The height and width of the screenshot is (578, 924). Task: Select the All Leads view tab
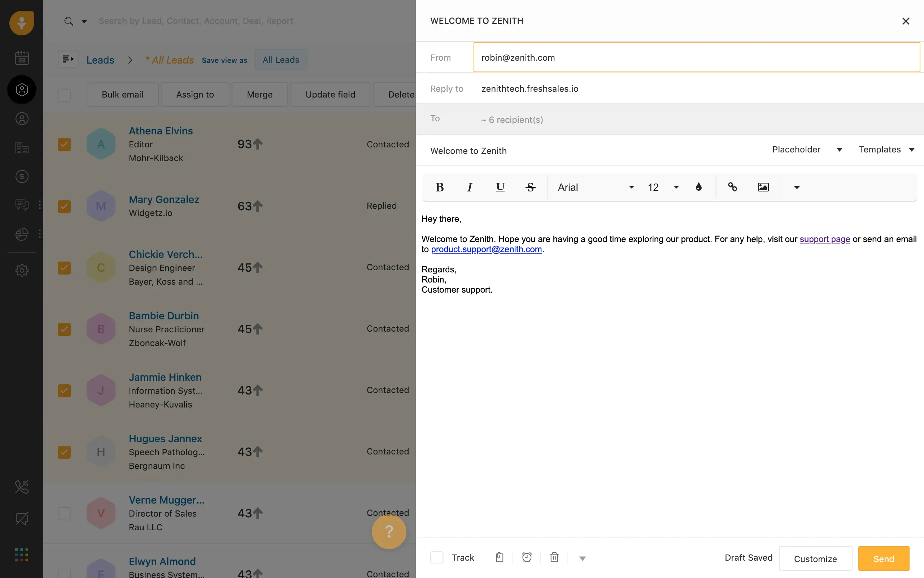(281, 60)
